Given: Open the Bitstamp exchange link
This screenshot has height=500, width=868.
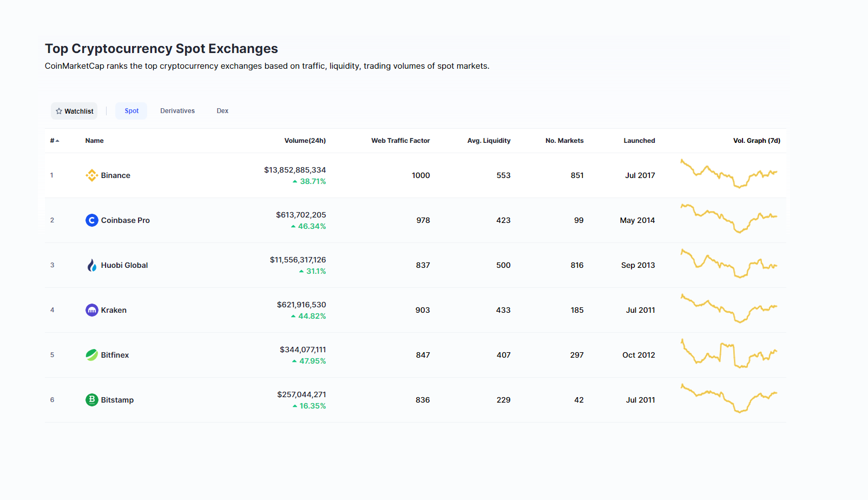Looking at the screenshot, I should (x=117, y=400).
